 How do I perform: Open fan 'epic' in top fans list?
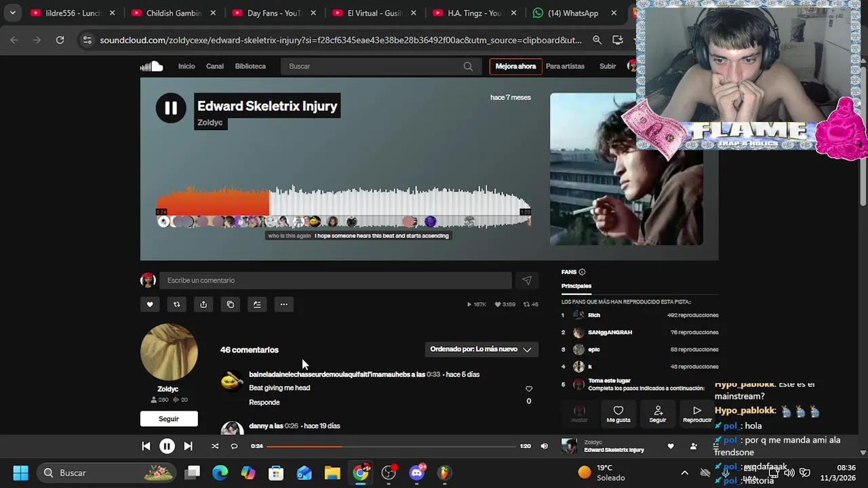594,350
